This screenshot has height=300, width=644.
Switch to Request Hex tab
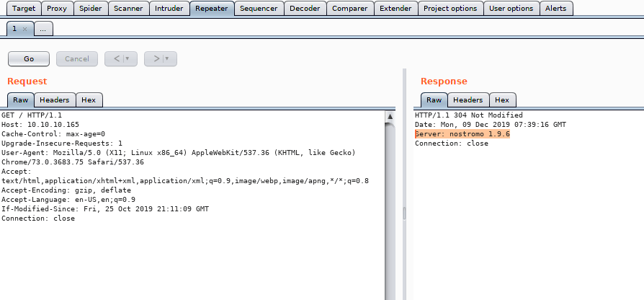point(89,100)
